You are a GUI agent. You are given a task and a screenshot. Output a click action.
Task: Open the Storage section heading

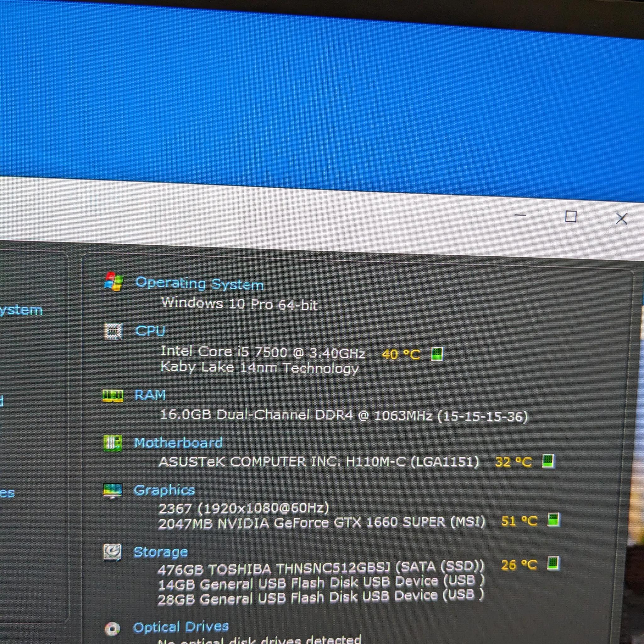click(x=160, y=552)
